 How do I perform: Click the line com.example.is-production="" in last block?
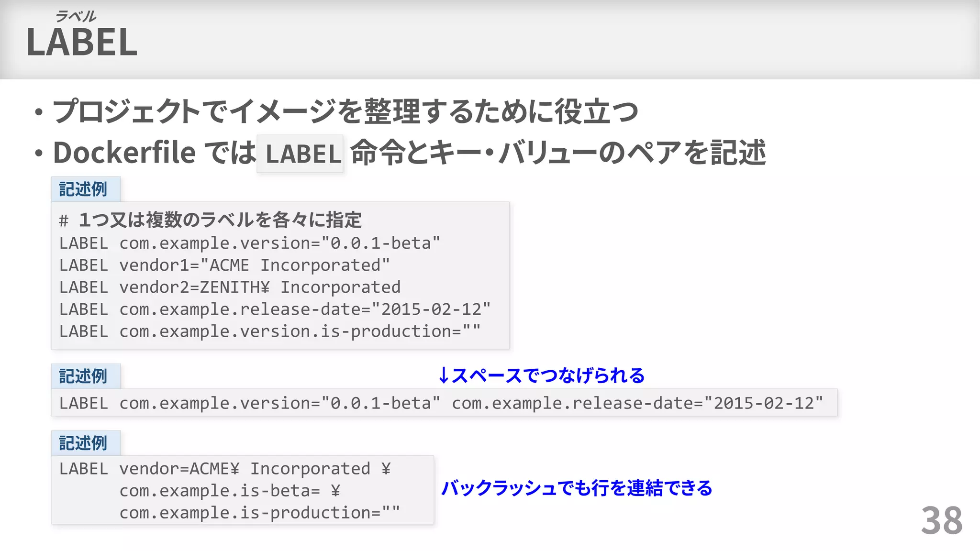click(x=259, y=512)
